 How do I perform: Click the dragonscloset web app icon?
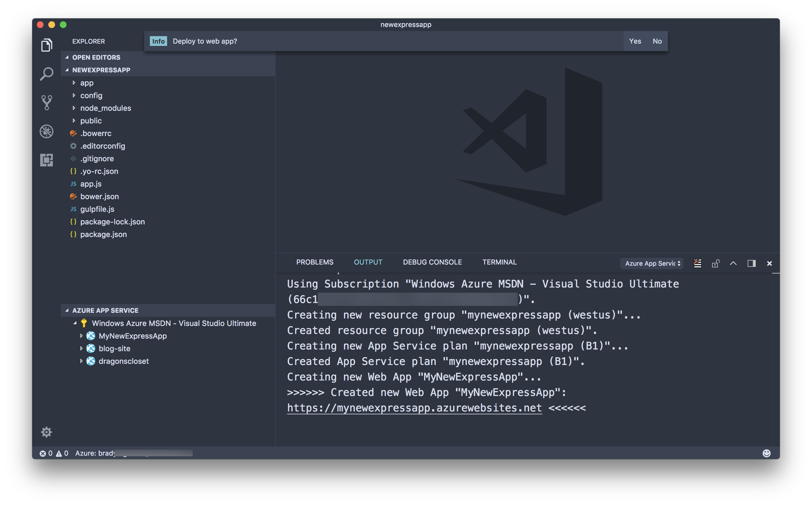pyautogui.click(x=90, y=361)
